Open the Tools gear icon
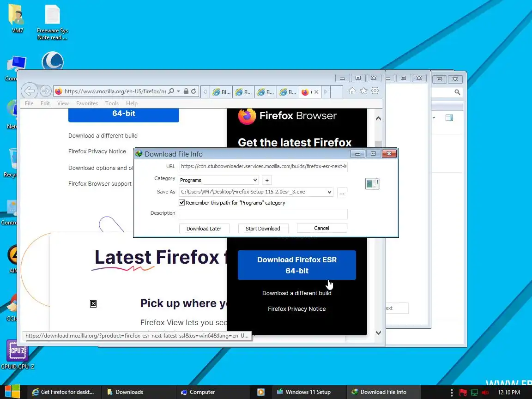Viewport: 532px width, 399px height. [x=375, y=91]
